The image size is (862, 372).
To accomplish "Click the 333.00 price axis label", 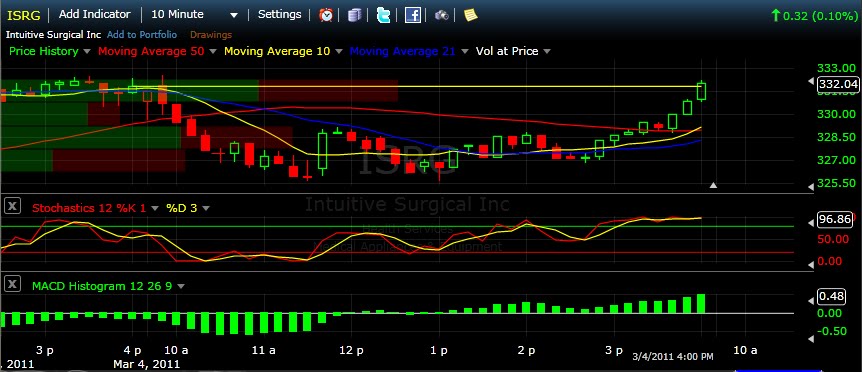I will point(837,68).
